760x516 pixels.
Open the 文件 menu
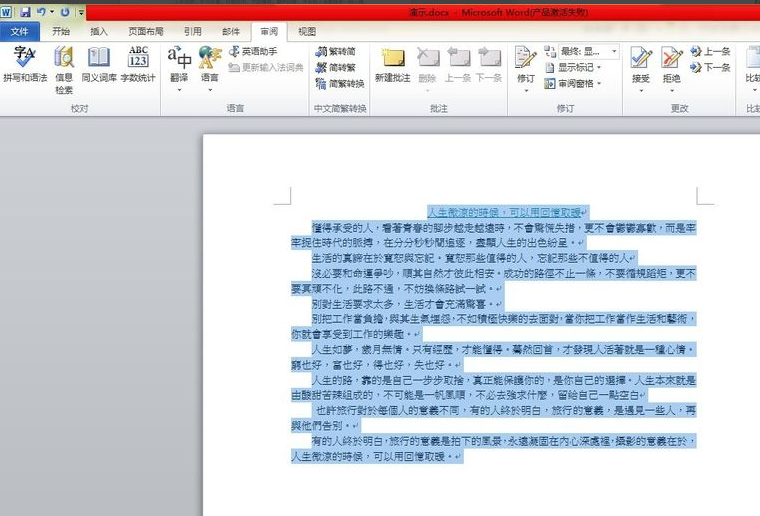19,31
